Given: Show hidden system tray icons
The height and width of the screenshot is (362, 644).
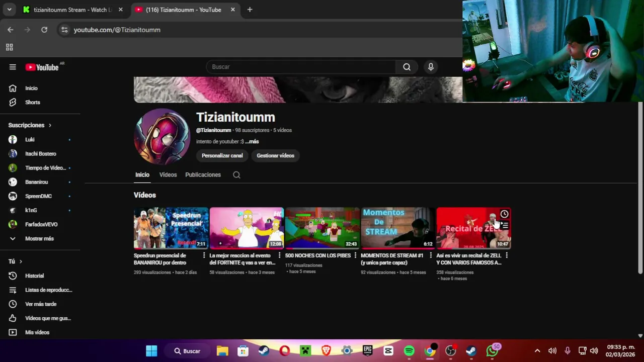Looking at the screenshot, I should [537, 351].
